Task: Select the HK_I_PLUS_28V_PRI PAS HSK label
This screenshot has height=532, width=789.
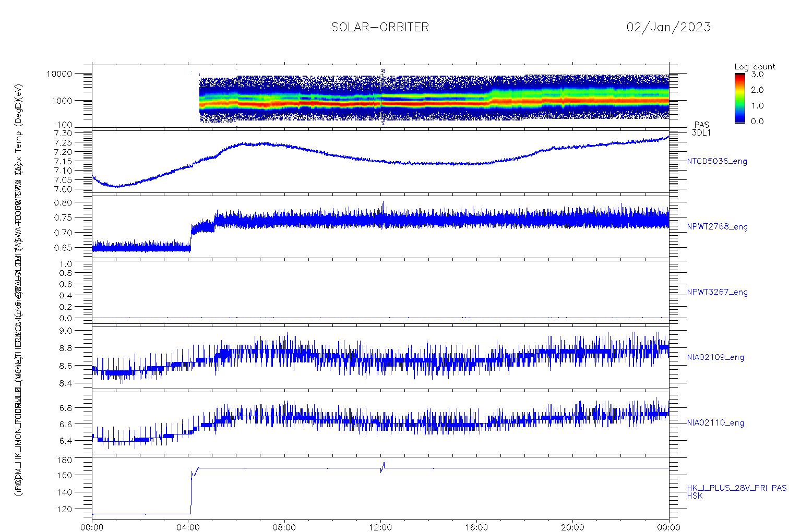Action: (x=736, y=492)
